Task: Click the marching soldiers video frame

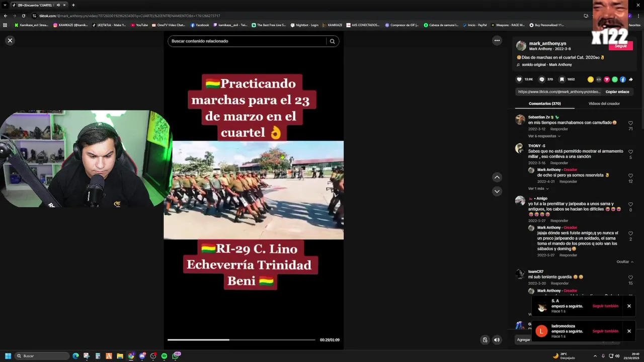Action: 254,190
